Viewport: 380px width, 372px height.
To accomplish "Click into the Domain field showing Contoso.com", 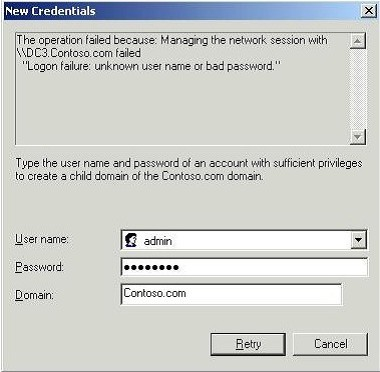I will tap(231, 294).
